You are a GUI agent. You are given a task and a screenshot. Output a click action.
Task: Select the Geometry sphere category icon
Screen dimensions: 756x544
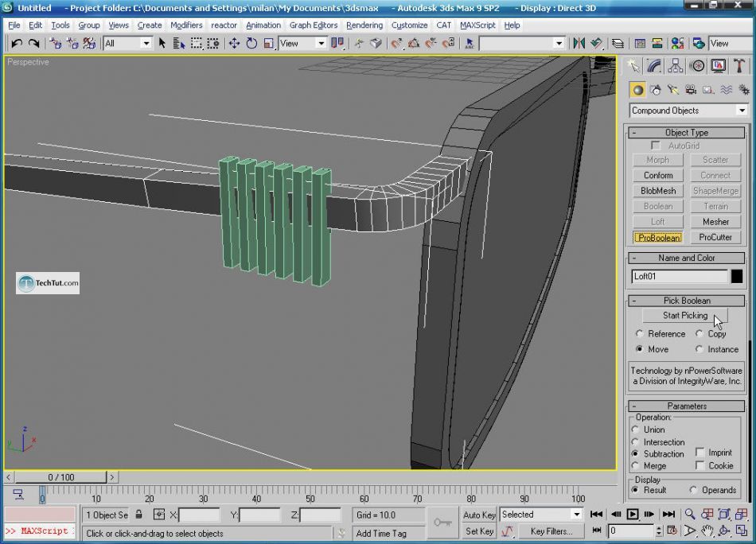tap(638, 90)
